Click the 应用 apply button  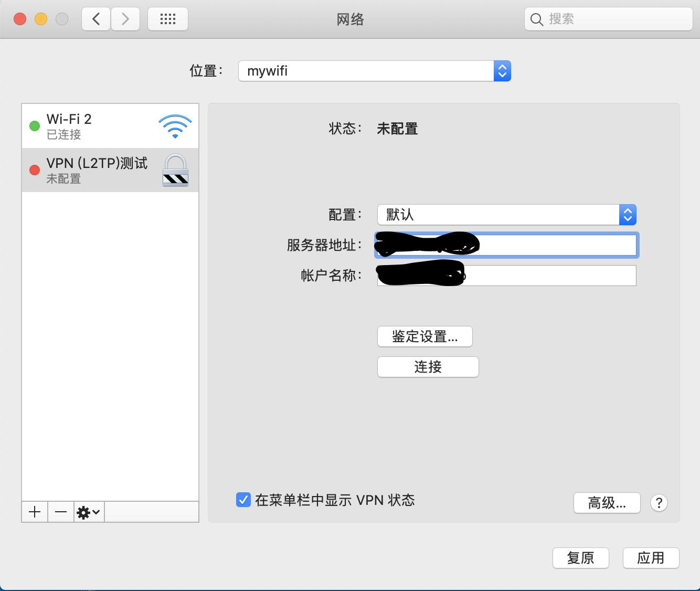651,558
